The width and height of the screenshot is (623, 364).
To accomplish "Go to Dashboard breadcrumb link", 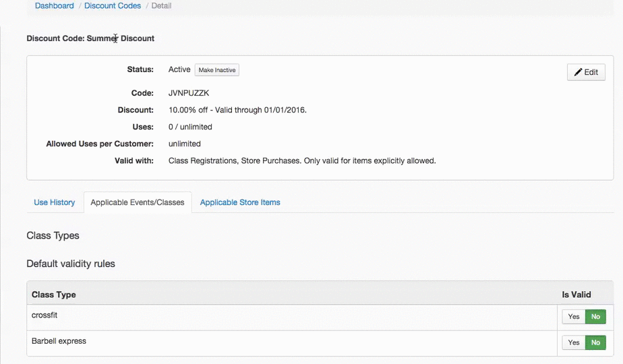I will click(x=55, y=6).
